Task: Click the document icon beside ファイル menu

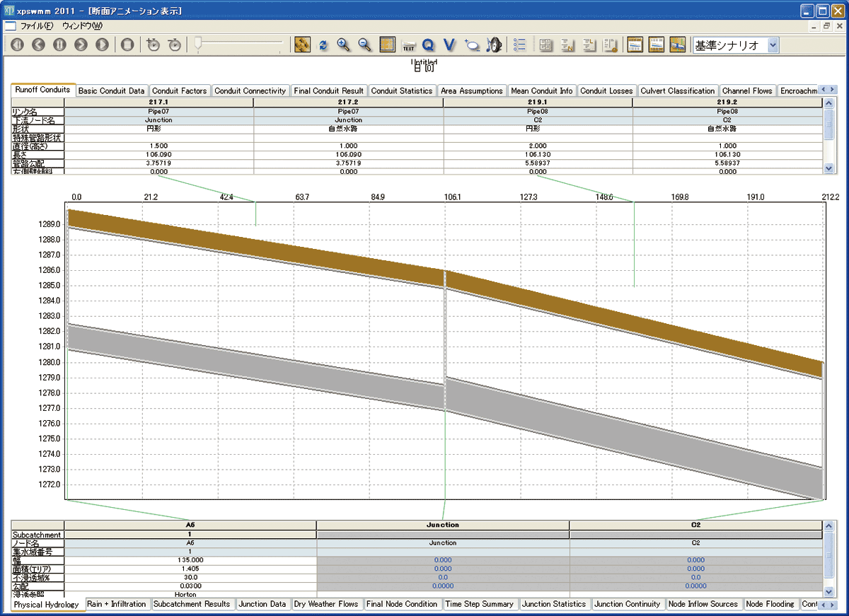Action: coord(10,26)
